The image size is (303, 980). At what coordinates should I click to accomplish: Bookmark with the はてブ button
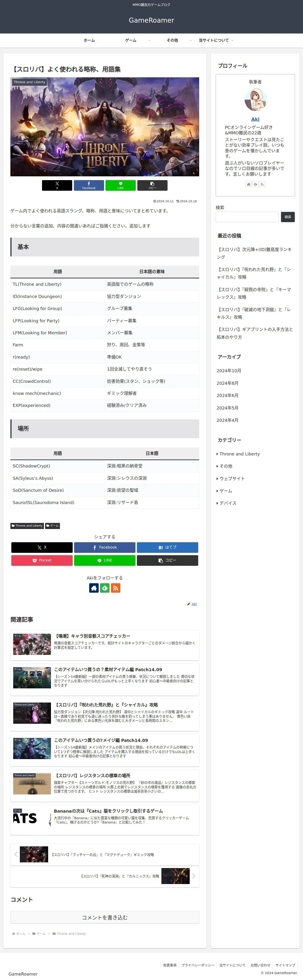click(x=168, y=547)
